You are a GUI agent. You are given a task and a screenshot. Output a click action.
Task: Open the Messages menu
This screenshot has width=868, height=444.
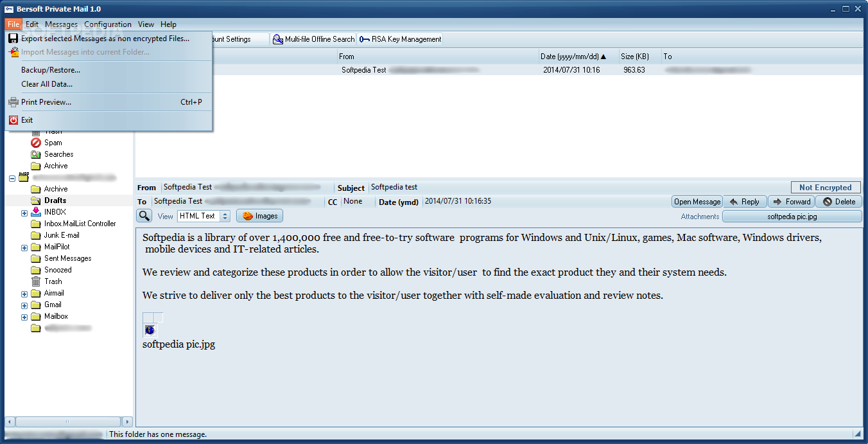(61, 24)
